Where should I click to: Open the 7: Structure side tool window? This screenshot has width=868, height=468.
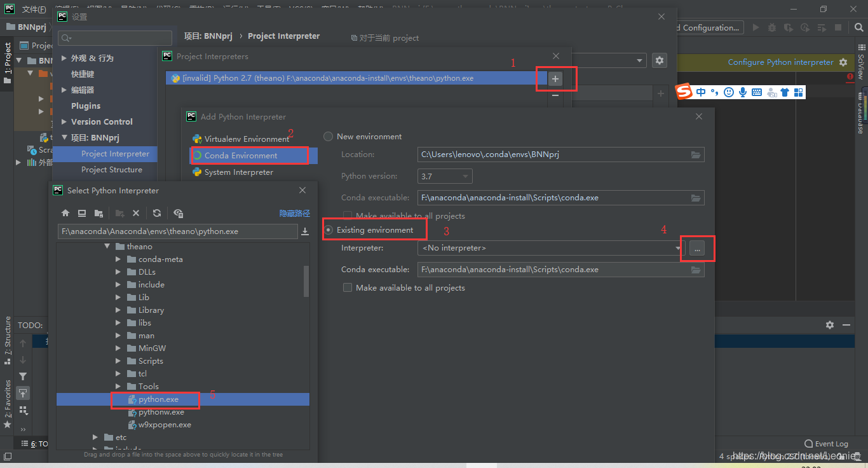coord(8,340)
